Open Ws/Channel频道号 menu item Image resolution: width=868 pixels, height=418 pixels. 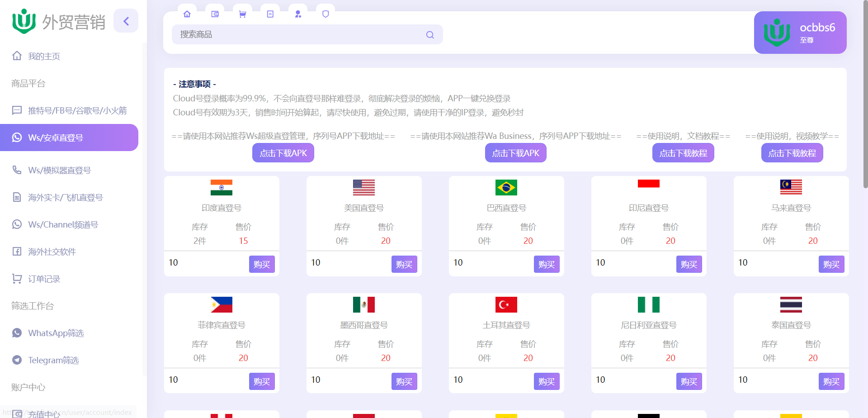[x=69, y=224]
